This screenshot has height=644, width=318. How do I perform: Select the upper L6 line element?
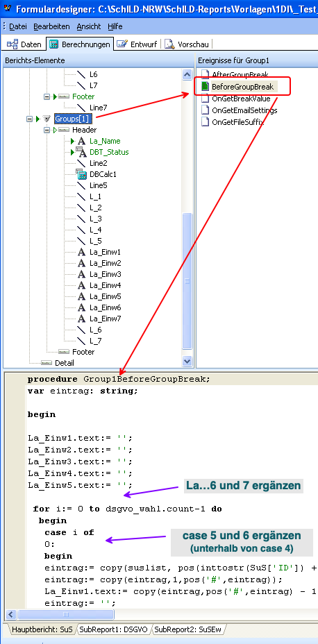point(94,74)
